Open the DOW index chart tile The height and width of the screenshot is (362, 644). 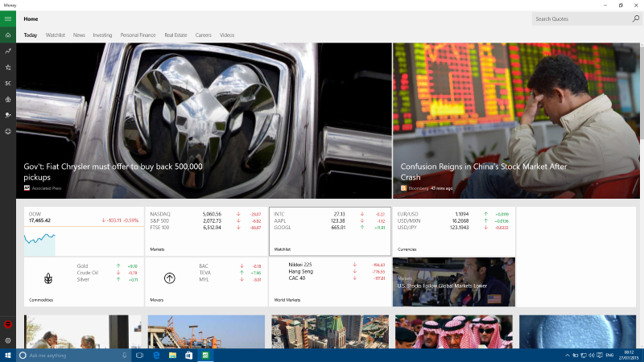click(x=84, y=232)
